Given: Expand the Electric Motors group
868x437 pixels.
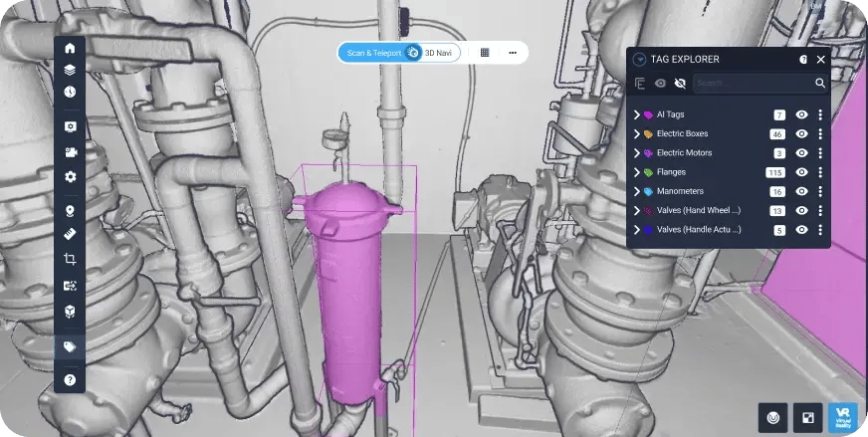Looking at the screenshot, I should click(x=637, y=153).
